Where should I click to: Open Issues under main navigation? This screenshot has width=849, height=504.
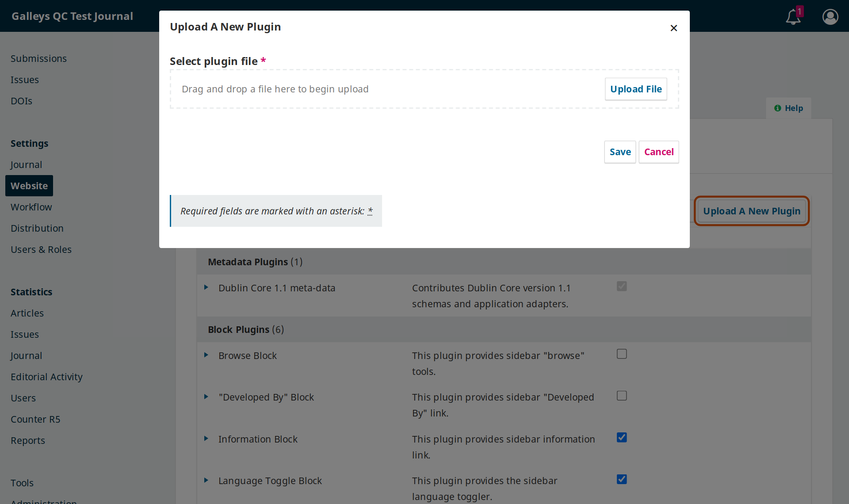pyautogui.click(x=25, y=80)
